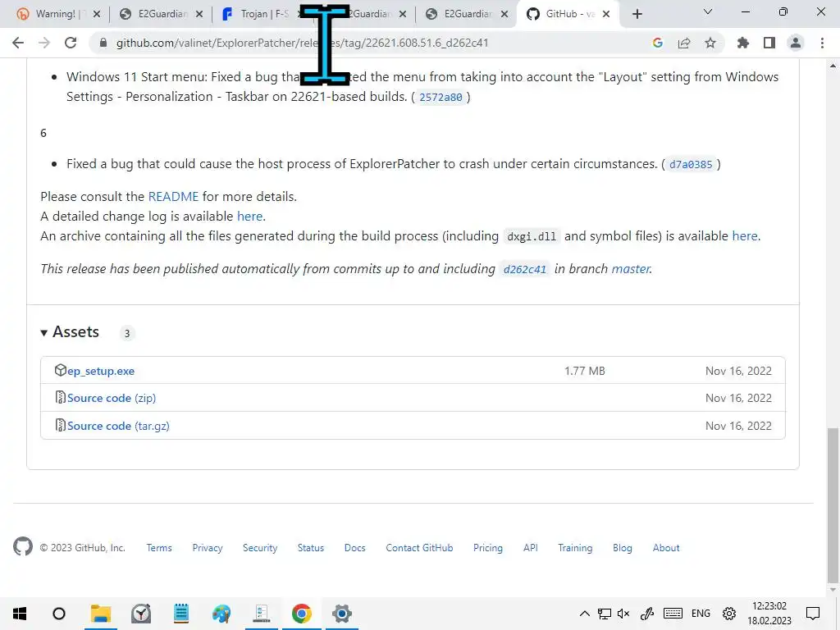Open footer About link
Screen dimensions: 840x630
click(666, 548)
